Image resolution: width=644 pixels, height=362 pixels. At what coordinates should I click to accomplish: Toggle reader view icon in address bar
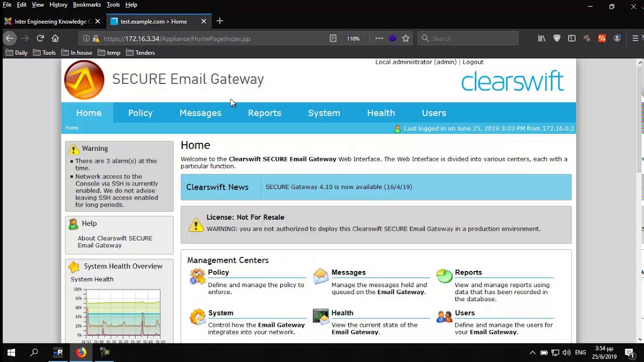[x=333, y=38]
